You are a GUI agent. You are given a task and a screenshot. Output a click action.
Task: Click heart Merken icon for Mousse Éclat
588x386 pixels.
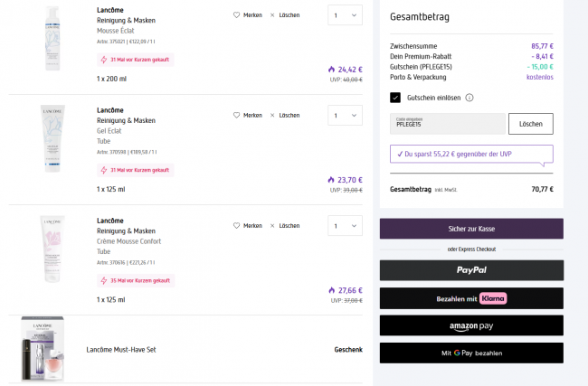[x=237, y=15]
